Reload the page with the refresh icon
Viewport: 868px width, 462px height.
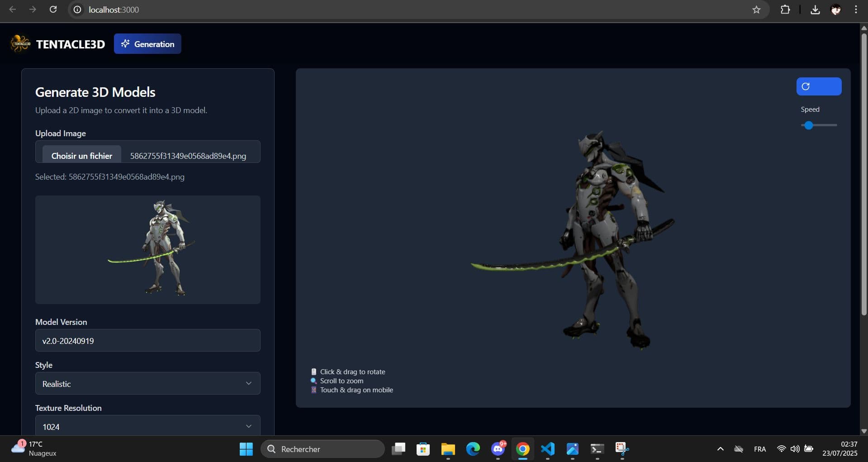click(x=53, y=9)
